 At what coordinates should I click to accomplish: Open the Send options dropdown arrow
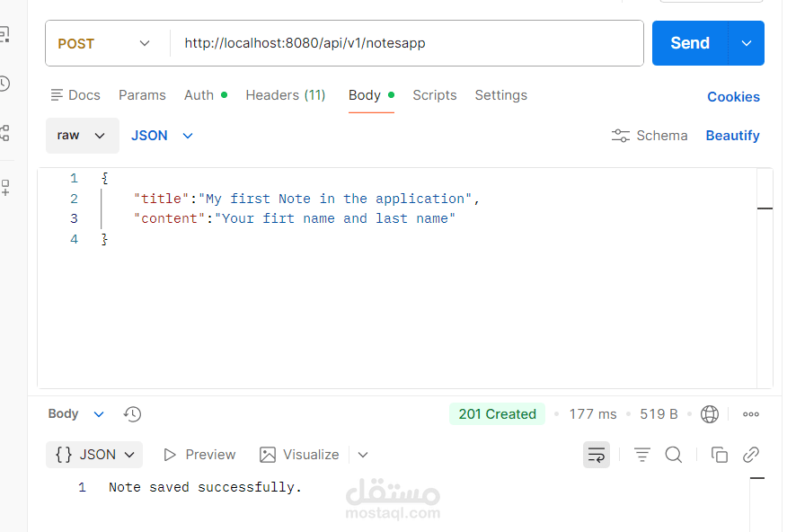pyautogui.click(x=747, y=43)
